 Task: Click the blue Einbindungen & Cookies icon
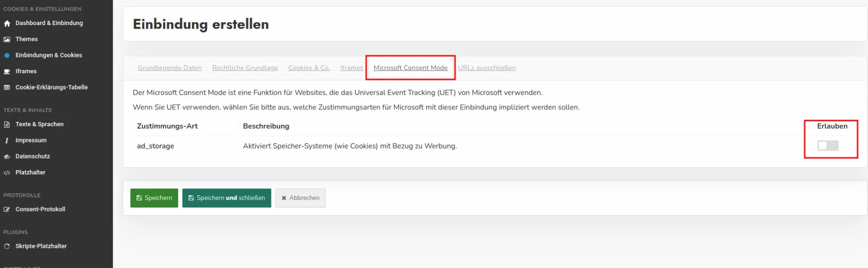pyautogui.click(x=7, y=55)
